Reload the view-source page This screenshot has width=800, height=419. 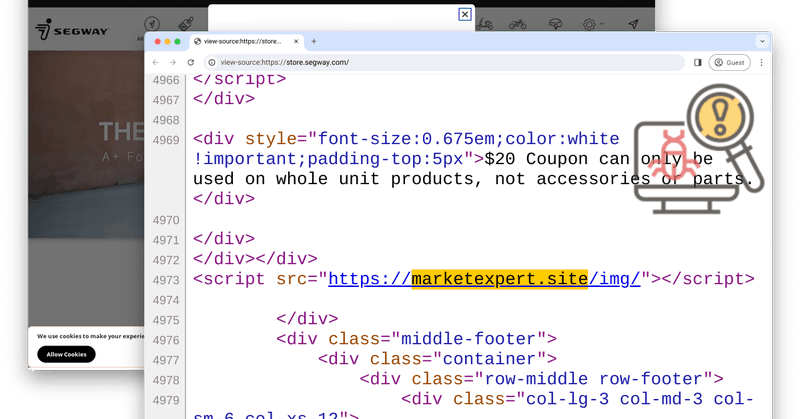click(x=191, y=62)
